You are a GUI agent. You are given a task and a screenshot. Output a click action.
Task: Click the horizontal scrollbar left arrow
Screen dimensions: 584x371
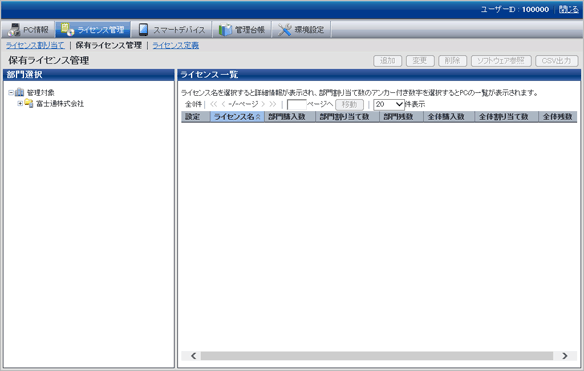point(193,356)
